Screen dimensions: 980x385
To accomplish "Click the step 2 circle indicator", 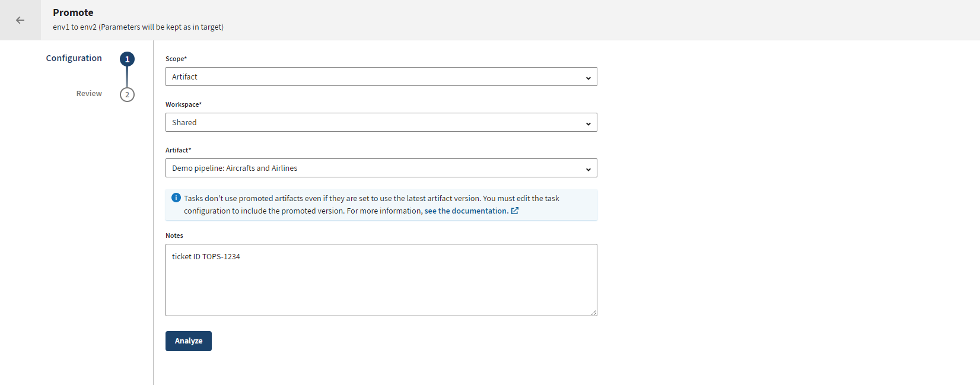I will (x=127, y=95).
